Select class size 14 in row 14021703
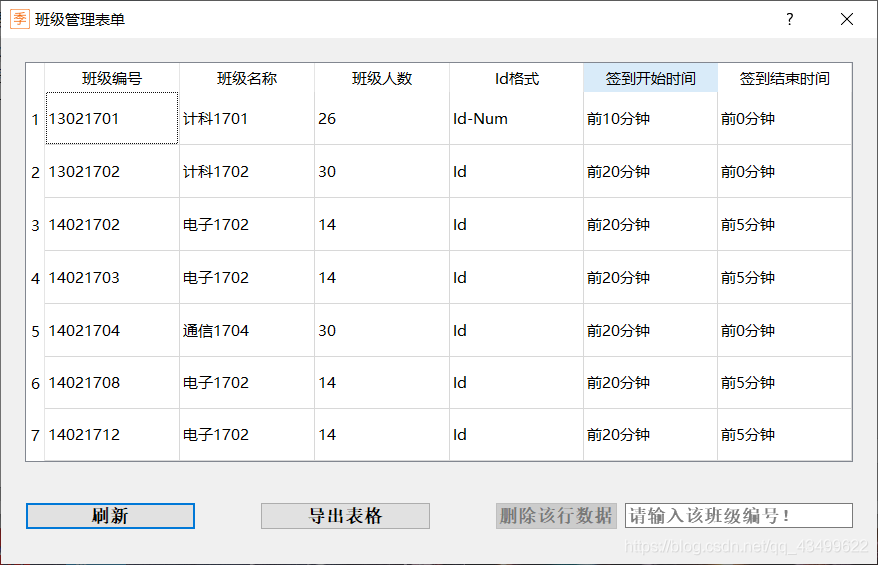The width and height of the screenshot is (878, 565). tap(382, 278)
